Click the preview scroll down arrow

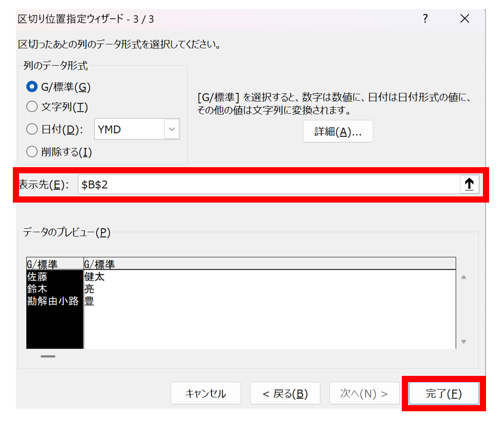coord(463,342)
